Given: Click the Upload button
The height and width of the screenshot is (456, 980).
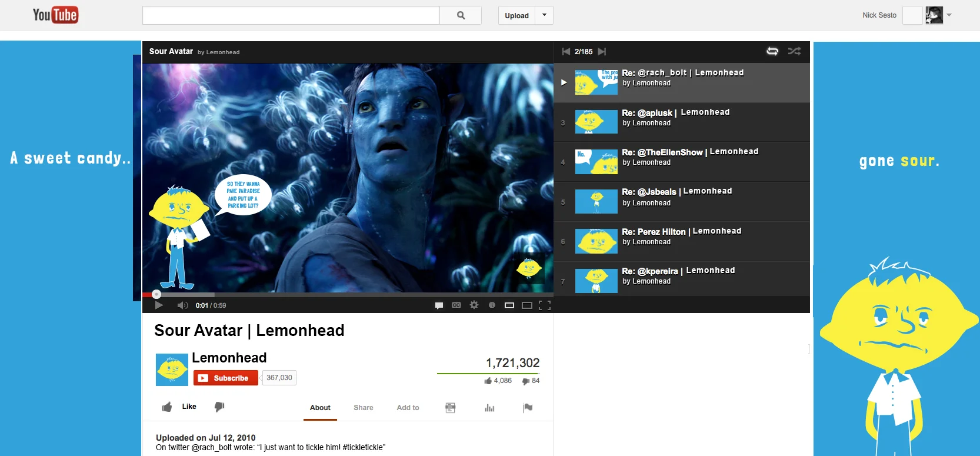Looking at the screenshot, I should (516, 15).
